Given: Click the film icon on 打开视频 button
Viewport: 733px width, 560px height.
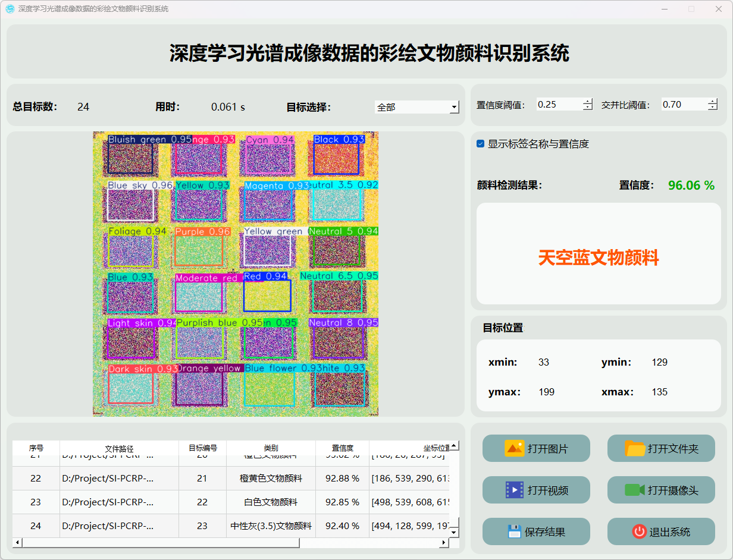Looking at the screenshot, I should click(x=514, y=490).
